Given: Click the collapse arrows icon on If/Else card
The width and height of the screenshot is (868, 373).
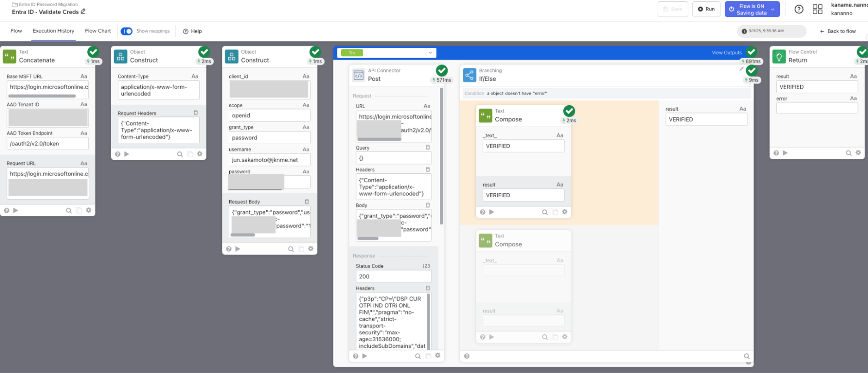Looking at the screenshot, I should click(741, 69).
